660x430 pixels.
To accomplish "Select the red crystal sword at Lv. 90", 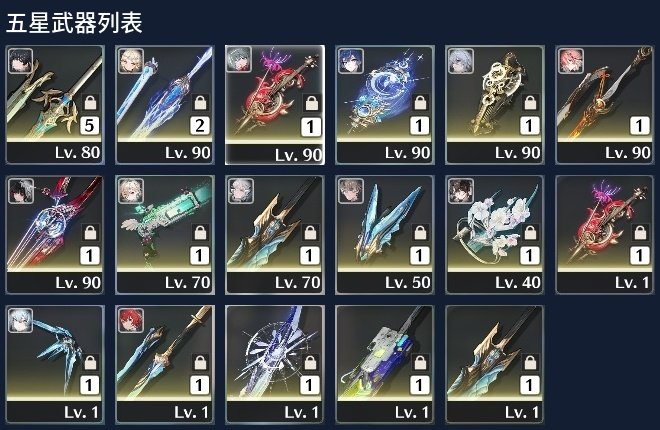I will point(55,235).
